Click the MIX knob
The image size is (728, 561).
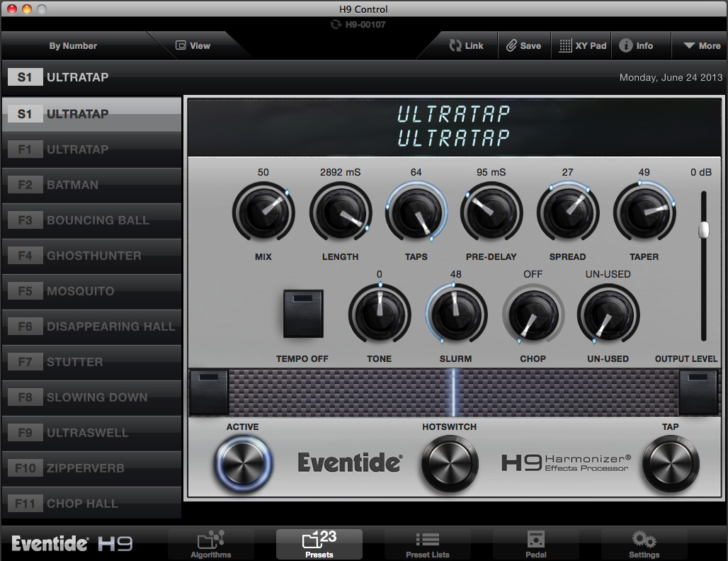click(x=263, y=212)
